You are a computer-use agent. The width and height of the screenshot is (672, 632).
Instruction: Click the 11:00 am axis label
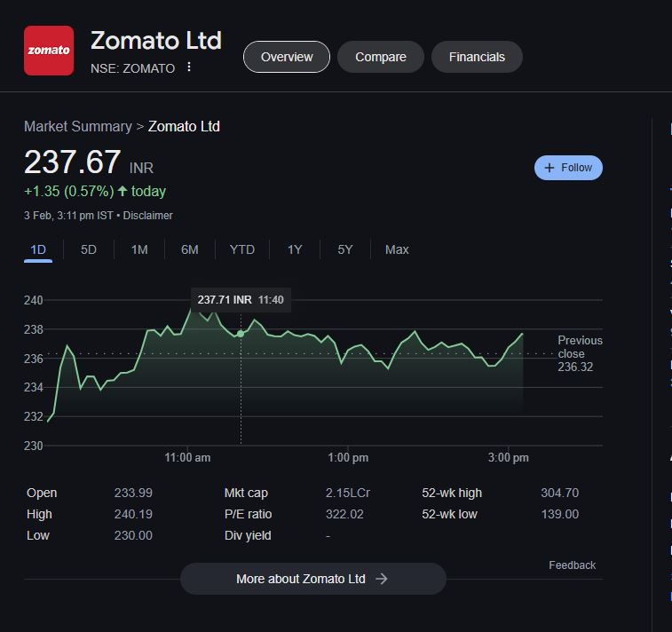pyautogui.click(x=187, y=458)
